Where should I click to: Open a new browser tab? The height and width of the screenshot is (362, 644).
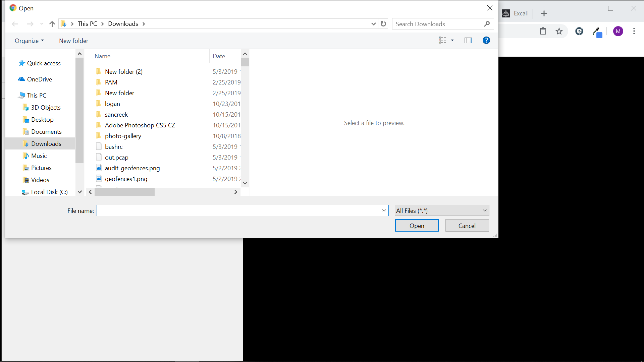click(544, 13)
